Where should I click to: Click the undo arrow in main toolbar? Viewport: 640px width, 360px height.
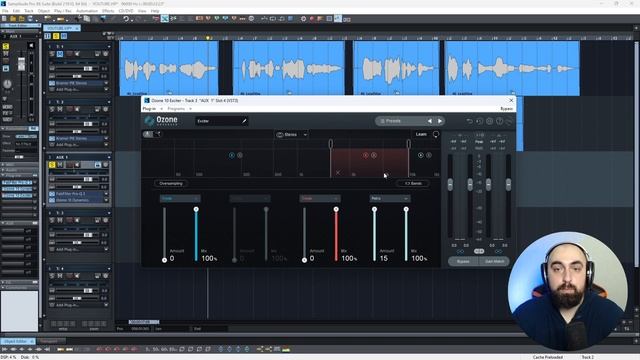point(127,19)
